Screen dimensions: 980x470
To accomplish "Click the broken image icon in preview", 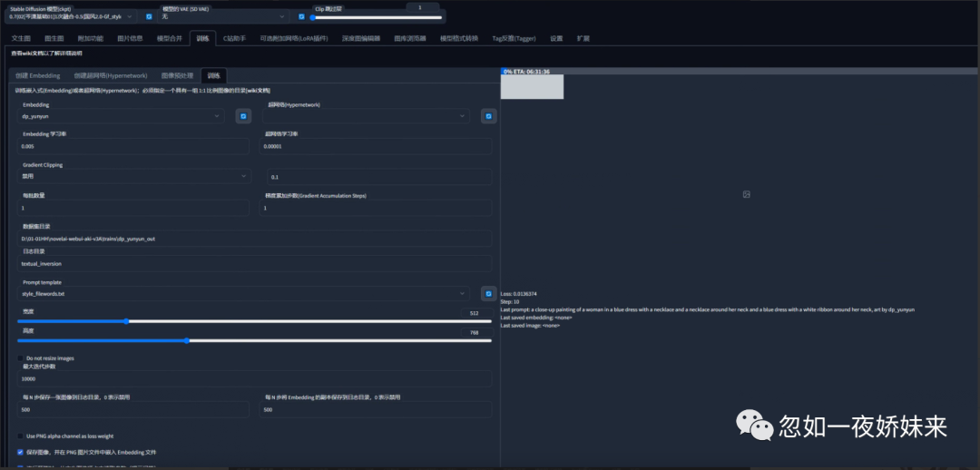I will pyautogui.click(x=746, y=194).
